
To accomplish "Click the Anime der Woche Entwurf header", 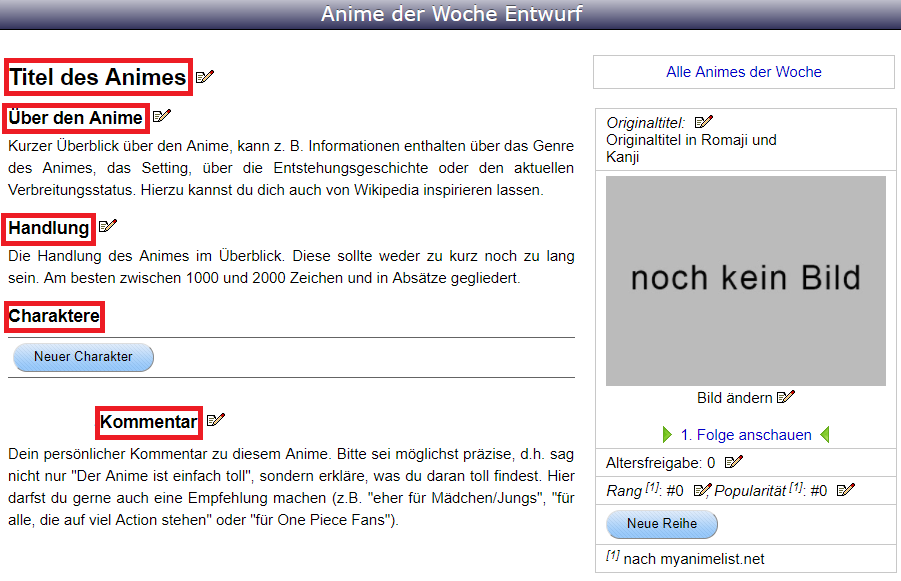I will 451,14.
